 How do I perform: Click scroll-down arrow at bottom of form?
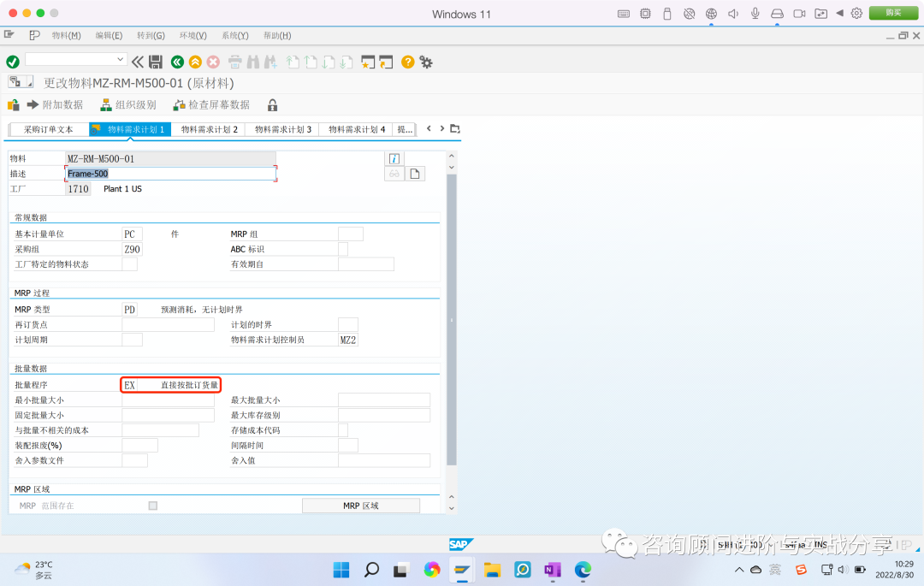(452, 508)
